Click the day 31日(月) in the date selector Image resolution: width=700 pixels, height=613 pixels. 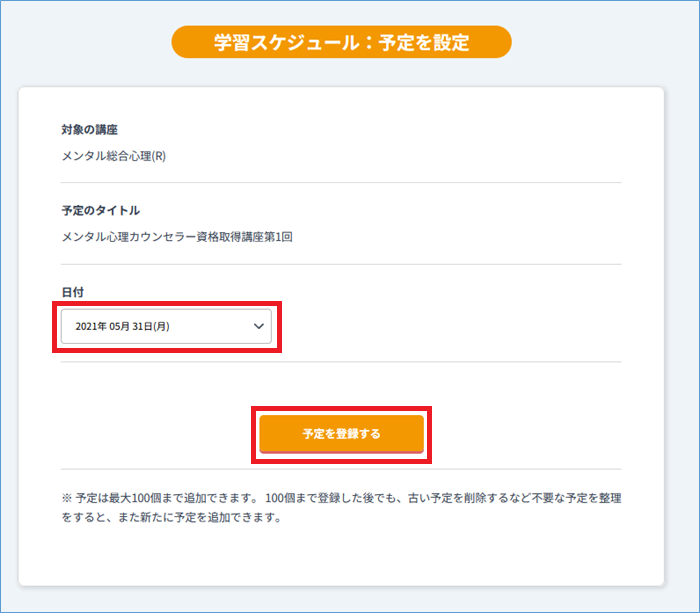coord(151,326)
